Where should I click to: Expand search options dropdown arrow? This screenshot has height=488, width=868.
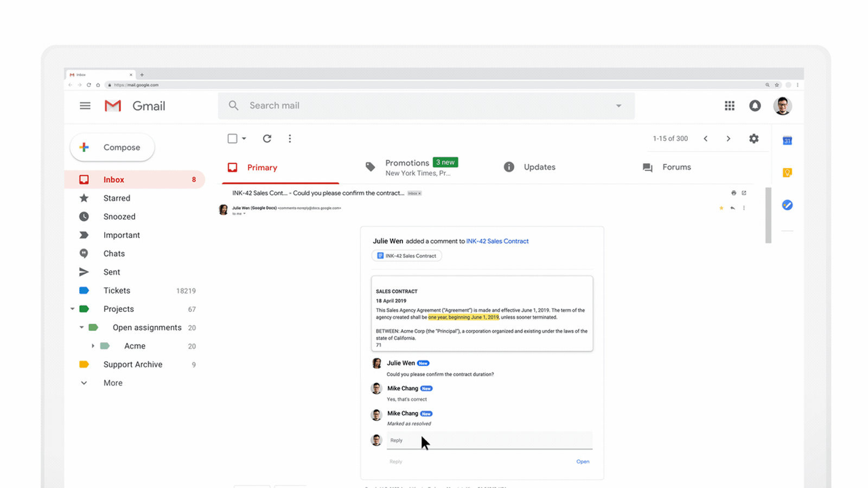click(x=618, y=106)
